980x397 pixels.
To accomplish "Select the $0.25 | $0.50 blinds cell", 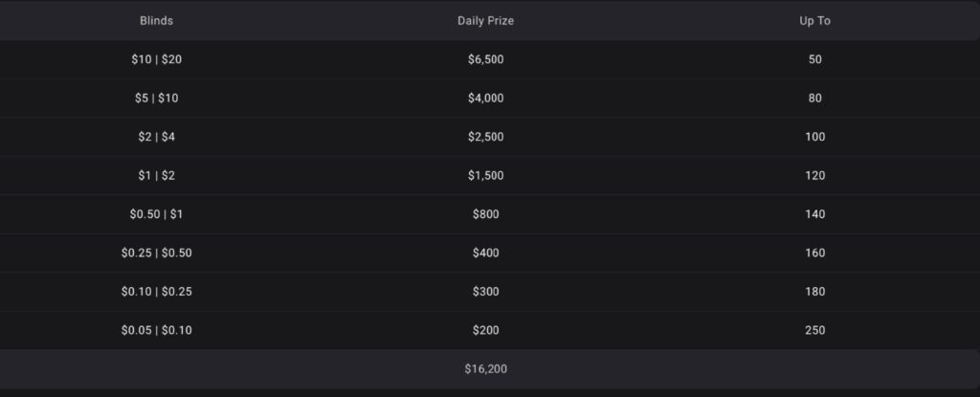I will click(156, 253).
